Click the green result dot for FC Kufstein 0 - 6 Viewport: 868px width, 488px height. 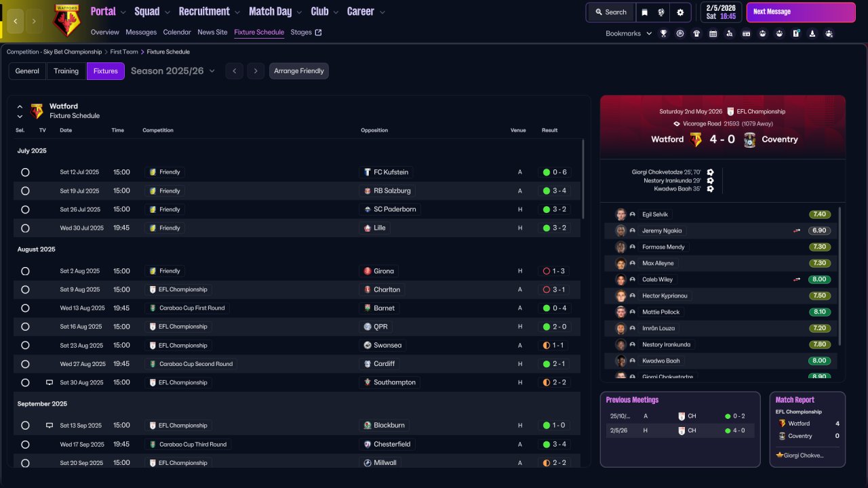coord(547,172)
